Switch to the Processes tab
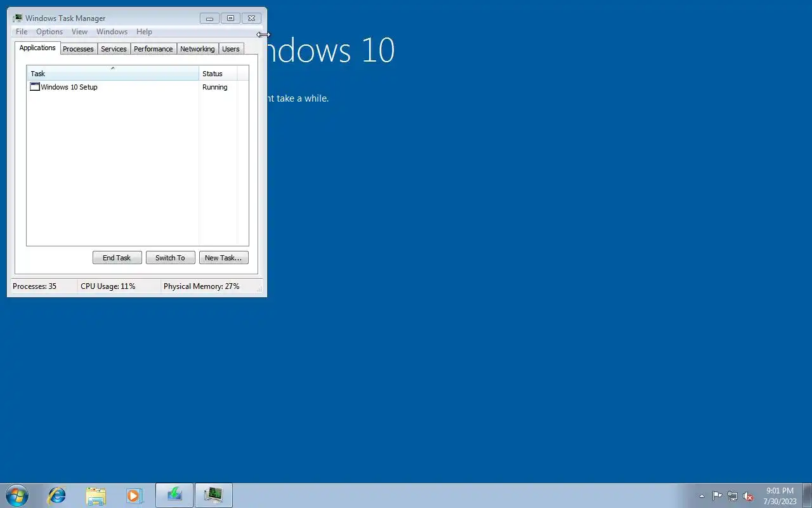Image resolution: width=812 pixels, height=508 pixels. coord(78,49)
